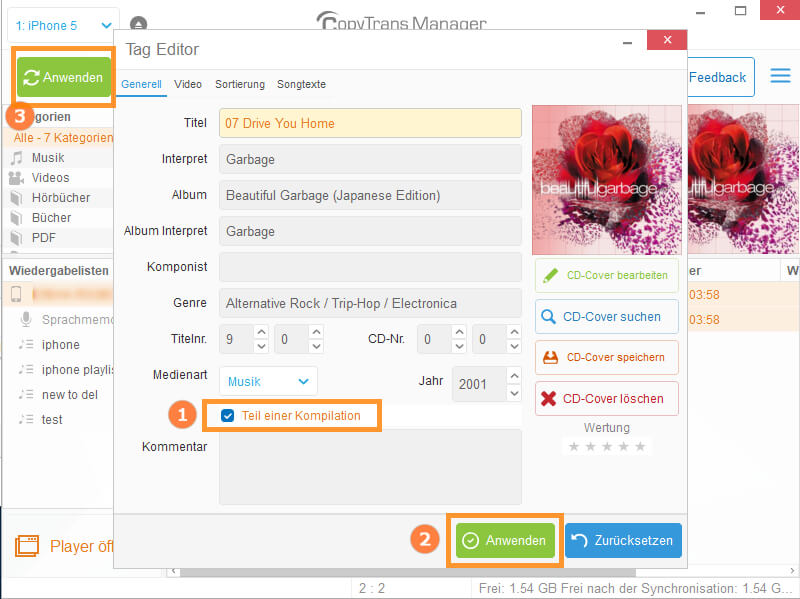Image resolution: width=800 pixels, height=599 pixels.
Task: Increase the CD-Nr. disc number
Action: [x=459, y=332]
